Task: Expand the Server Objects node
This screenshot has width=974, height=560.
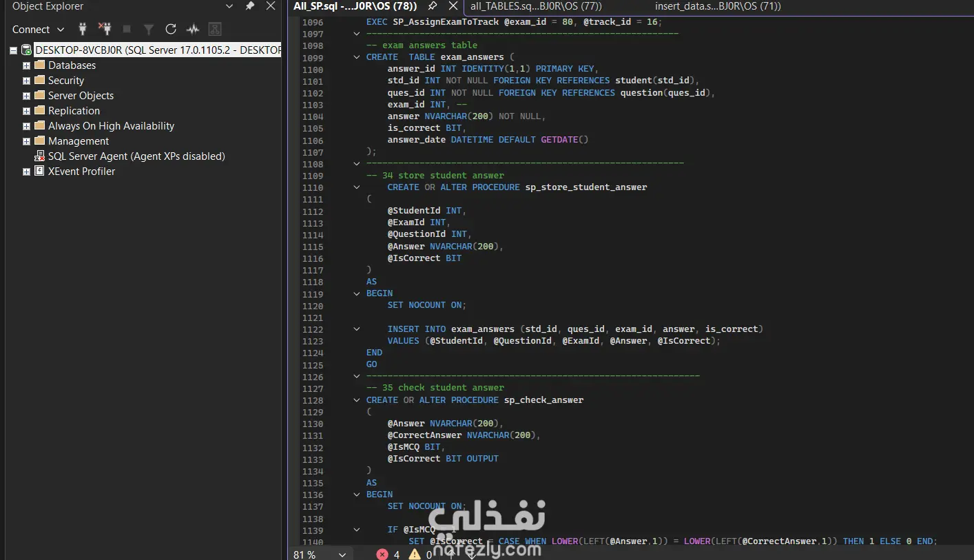Action: tap(26, 96)
